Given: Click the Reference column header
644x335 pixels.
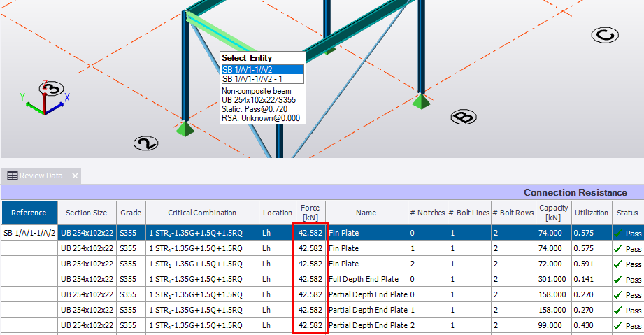Looking at the screenshot, I should point(29,213).
